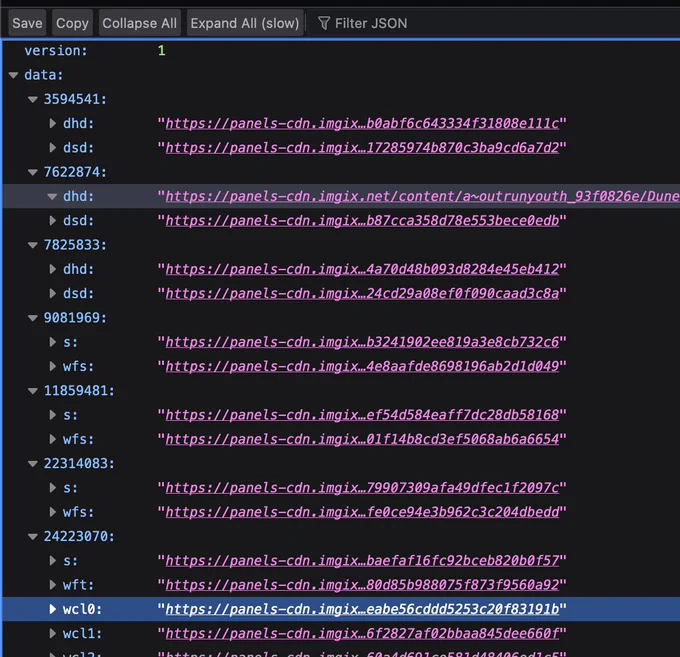Open link ending 4a70d48b093d8284e45eb412
680x657 pixels.
[362, 270]
